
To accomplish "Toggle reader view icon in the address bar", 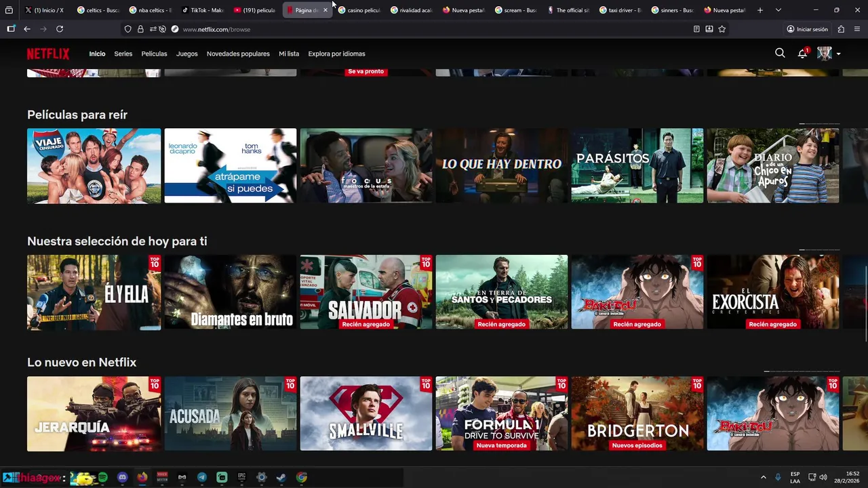I will tap(696, 29).
